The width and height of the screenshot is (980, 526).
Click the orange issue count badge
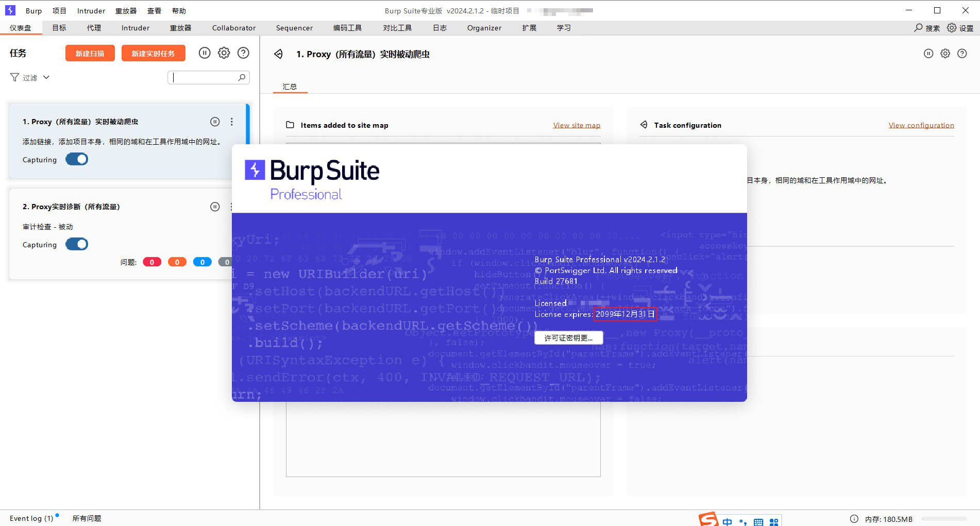[177, 262]
